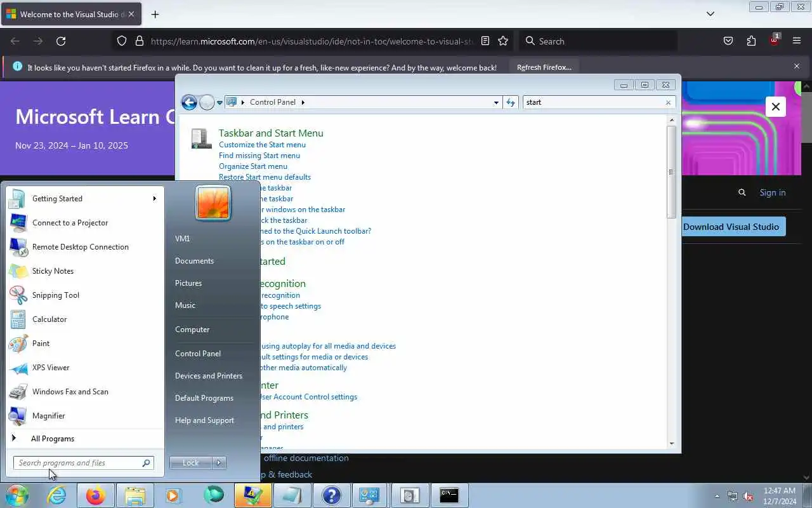Open Computer from Start menu
The image size is (812, 508).
pyautogui.click(x=192, y=330)
